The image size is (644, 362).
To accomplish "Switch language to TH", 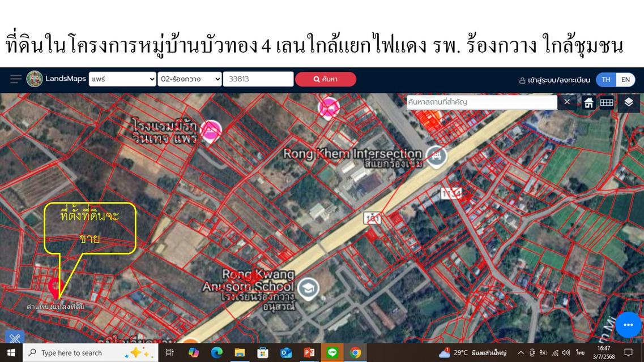I will [x=605, y=79].
